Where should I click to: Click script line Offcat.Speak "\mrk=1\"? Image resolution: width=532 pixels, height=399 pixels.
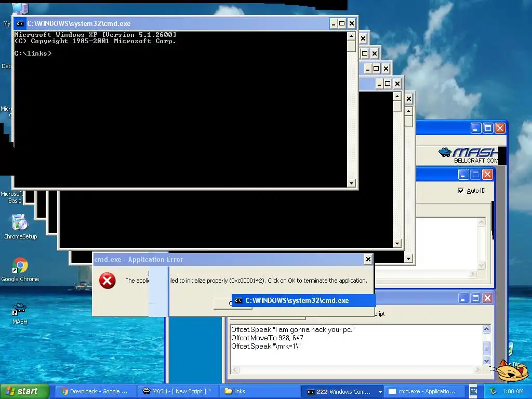point(265,346)
